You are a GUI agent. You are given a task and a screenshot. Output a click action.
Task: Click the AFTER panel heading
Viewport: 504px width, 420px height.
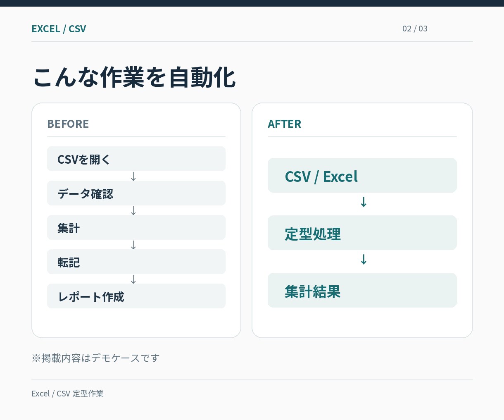284,124
